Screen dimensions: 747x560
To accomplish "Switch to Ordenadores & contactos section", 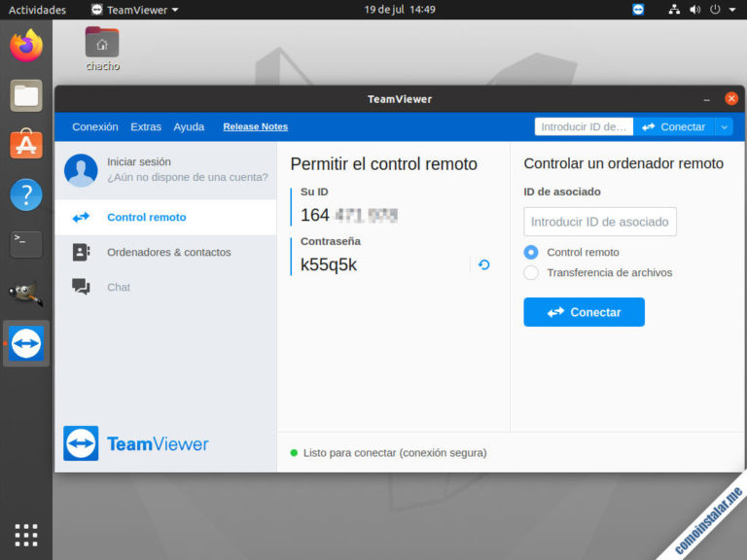I will (165, 252).
